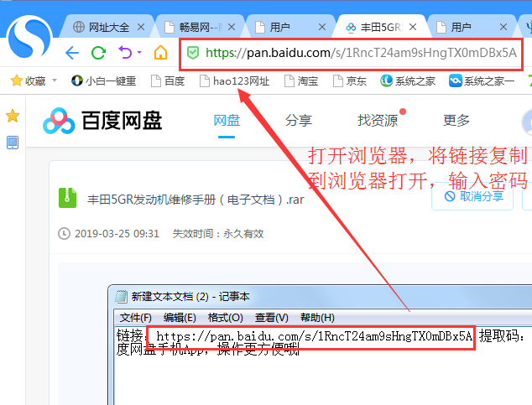Open Notepad 帮助(H) menu
The height and width of the screenshot is (405, 532).
tap(317, 318)
